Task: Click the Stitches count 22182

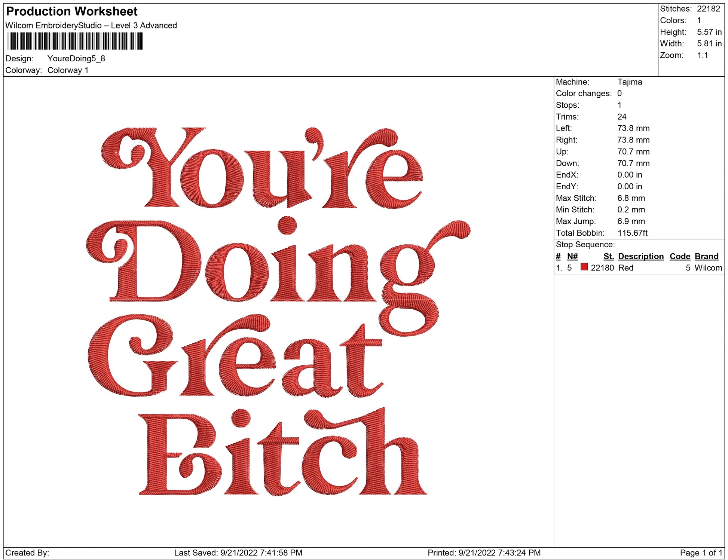Action: point(708,9)
